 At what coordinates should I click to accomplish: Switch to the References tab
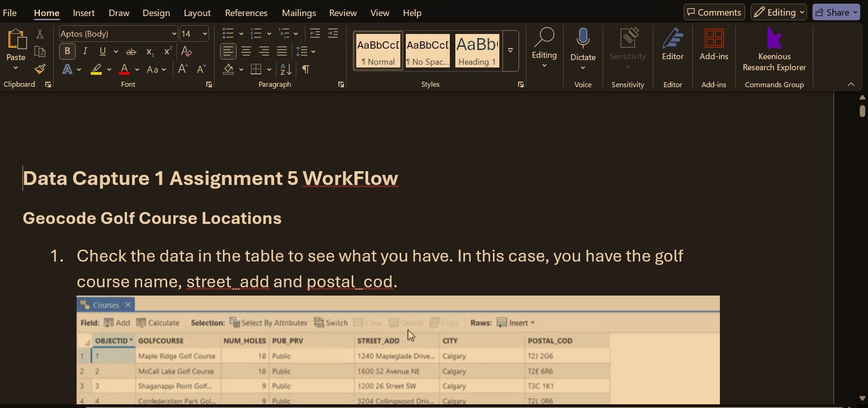(246, 13)
